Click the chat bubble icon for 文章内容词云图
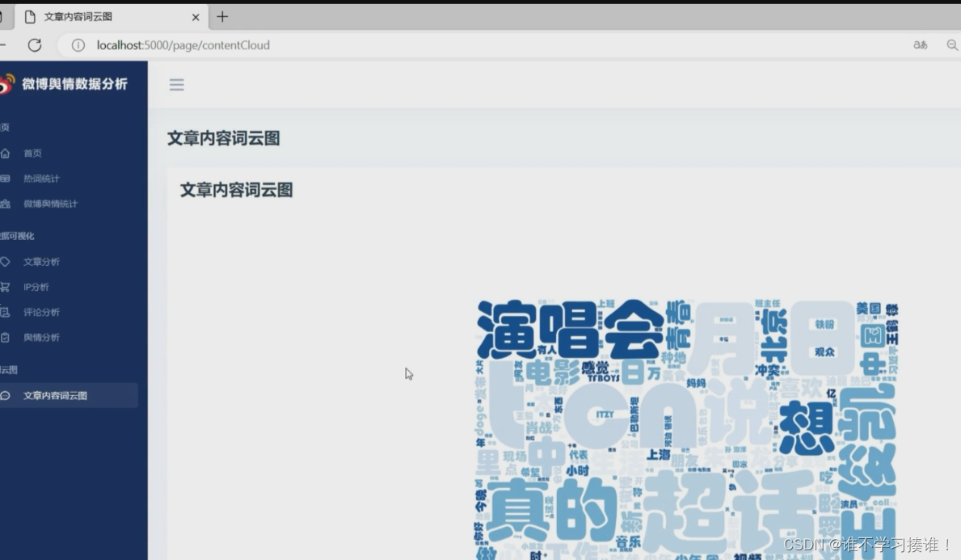This screenshot has height=560, width=961. click(x=5, y=396)
